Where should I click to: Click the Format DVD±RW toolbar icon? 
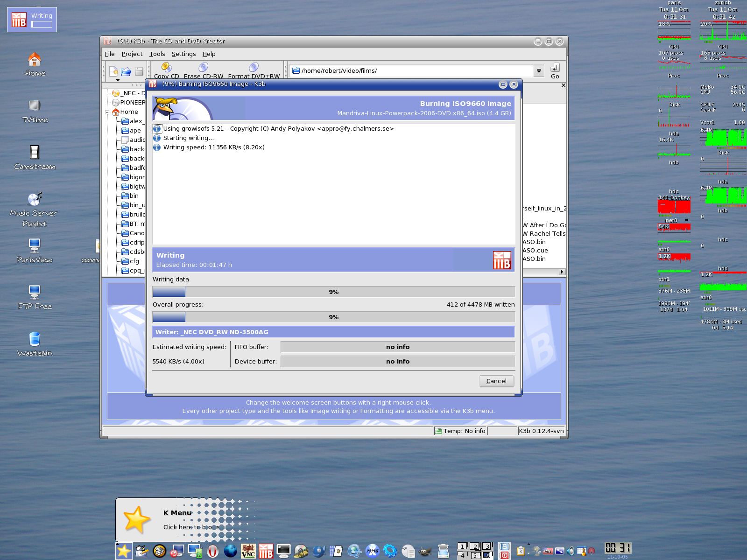(x=254, y=70)
